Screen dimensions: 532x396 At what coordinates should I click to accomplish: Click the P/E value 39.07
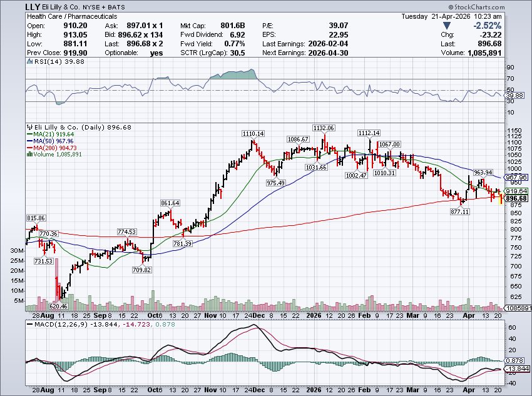coord(338,26)
